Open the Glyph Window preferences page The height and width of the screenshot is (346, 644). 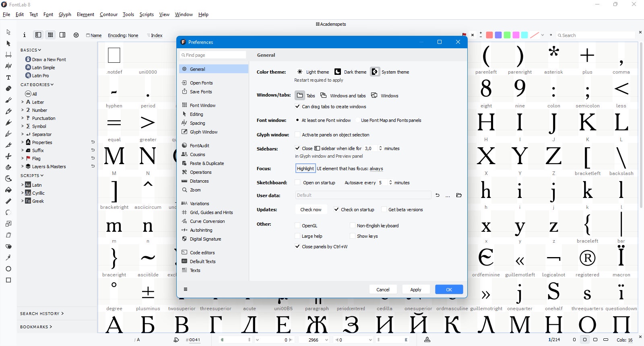click(204, 132)
